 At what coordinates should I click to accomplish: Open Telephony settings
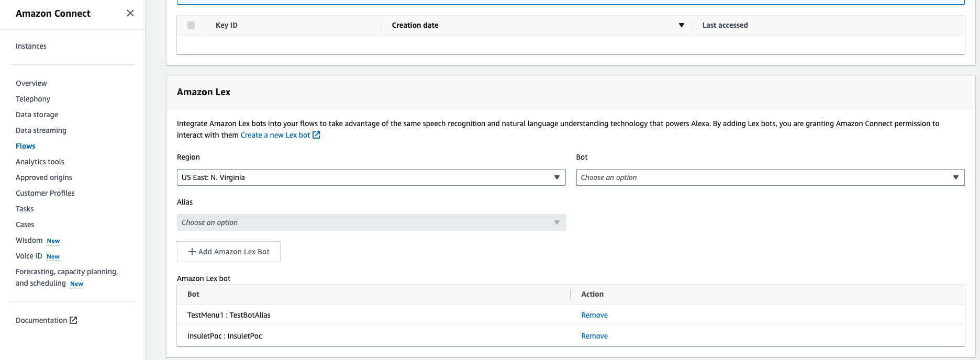(x=33, y=99)
